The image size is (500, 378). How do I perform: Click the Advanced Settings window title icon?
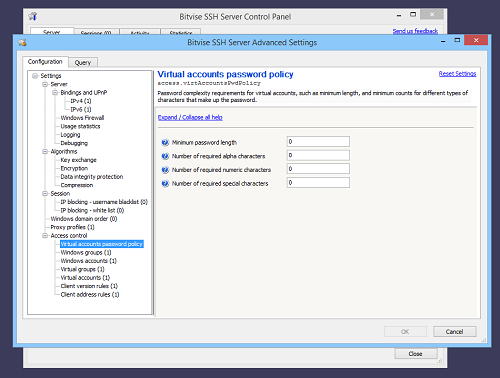(x=23, y=43)
